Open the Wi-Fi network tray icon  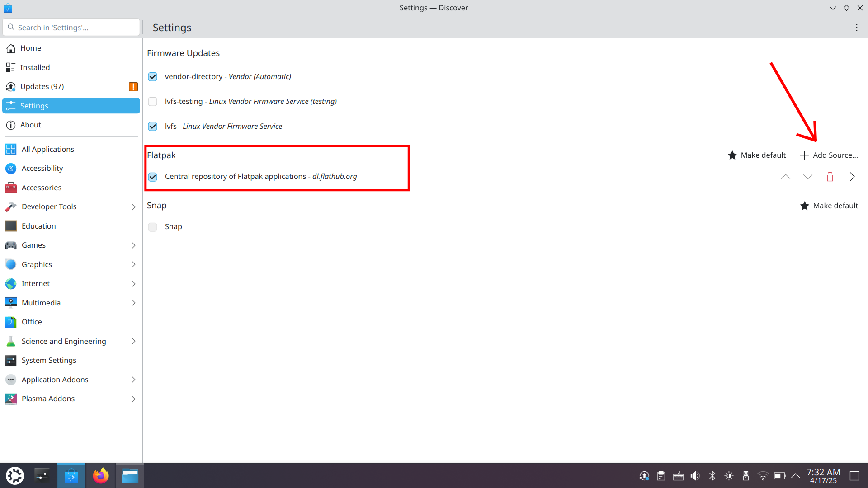click(x=763, y=476)
